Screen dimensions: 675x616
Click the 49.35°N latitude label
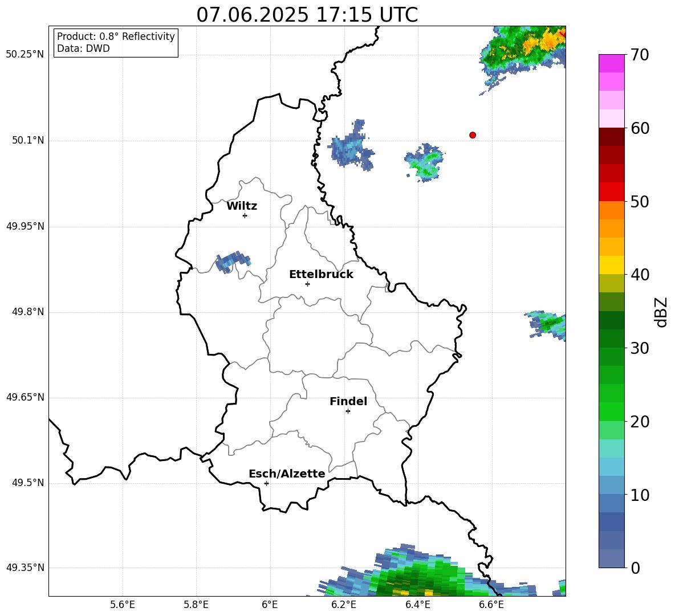(25, 568)
